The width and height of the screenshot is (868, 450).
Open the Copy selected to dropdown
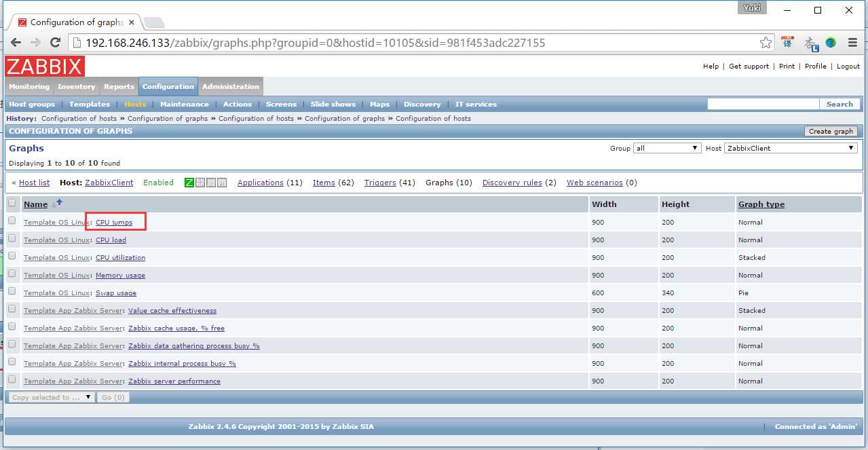click(x=52, y=398)
